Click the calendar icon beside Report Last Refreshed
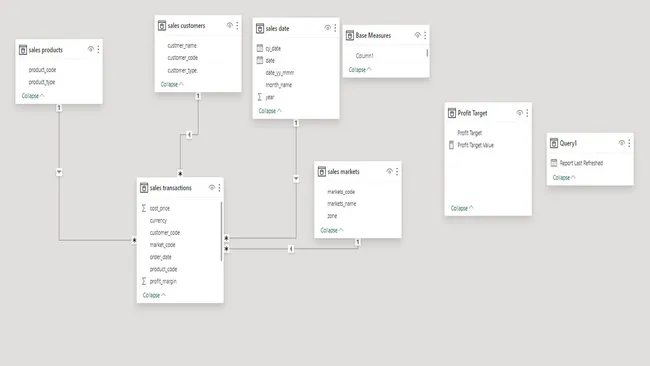Image resolution: width=650 pixels, height=366 pixels. click(554, 163)
